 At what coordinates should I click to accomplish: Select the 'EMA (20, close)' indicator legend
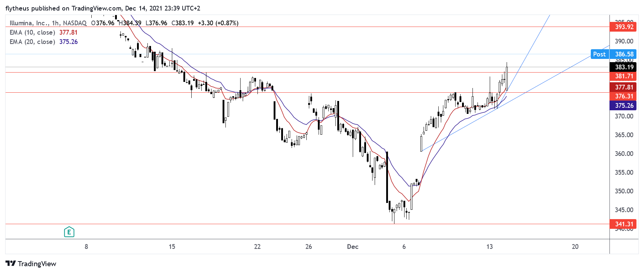pyautogui.click(x=32, y=42)
